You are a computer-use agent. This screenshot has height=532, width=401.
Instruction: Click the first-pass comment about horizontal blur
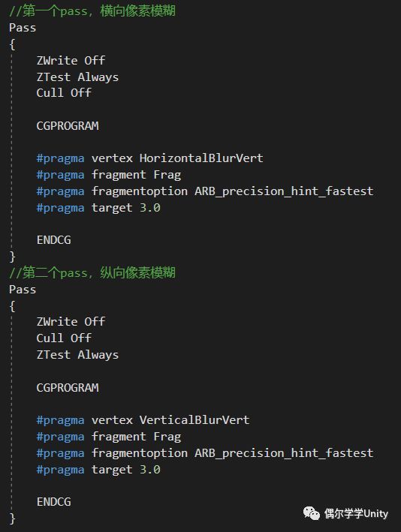click(92, 11)
